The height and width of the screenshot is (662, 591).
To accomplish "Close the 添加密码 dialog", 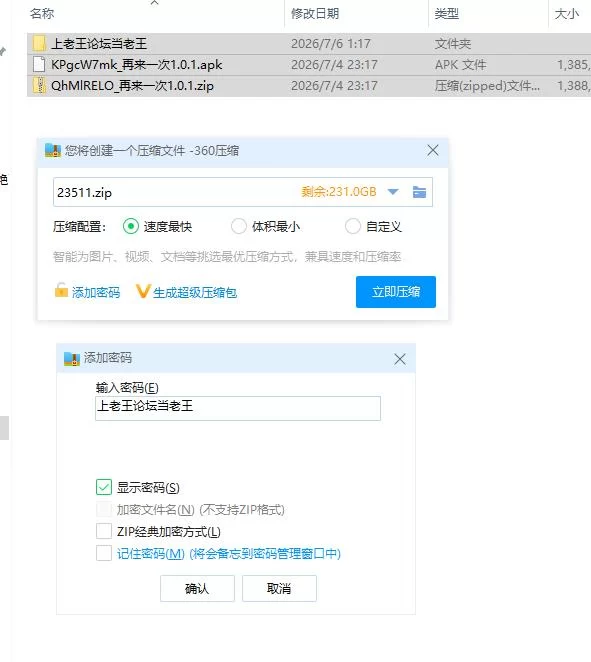I will pos(400,359).
